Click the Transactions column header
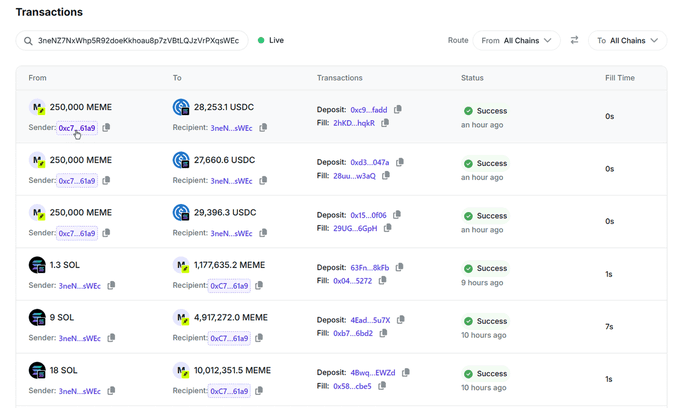680x408 pixels. [340, 78]
